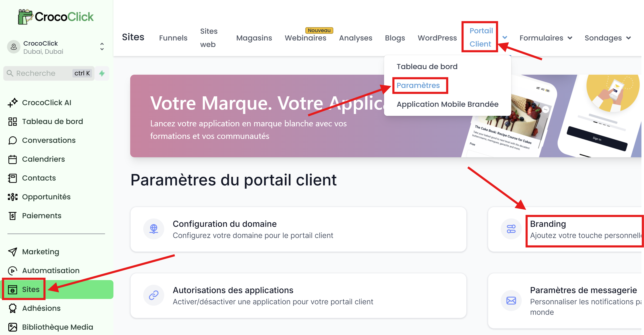This screenshot has height=335, width=644.
Task: Click the Sites heading in top navigation
Action: click(x=133, y=37)
